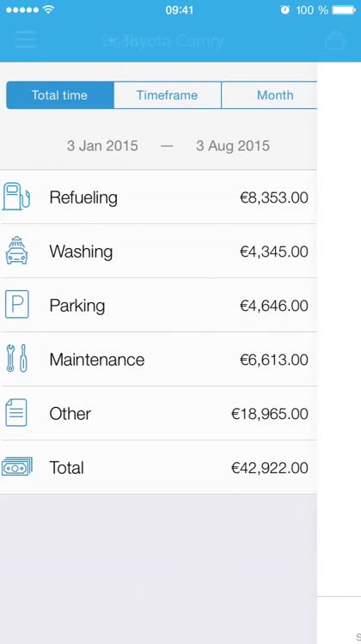The height and width of the screenshot is (644, 361).
Task: Switch to the Timeframe segment
Action: (x=168, y=95)
